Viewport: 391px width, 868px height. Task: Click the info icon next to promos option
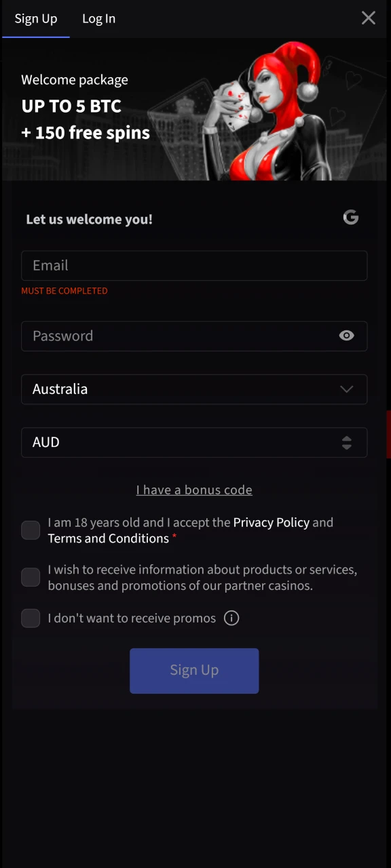pyautogui.click(x=231, y=618)
